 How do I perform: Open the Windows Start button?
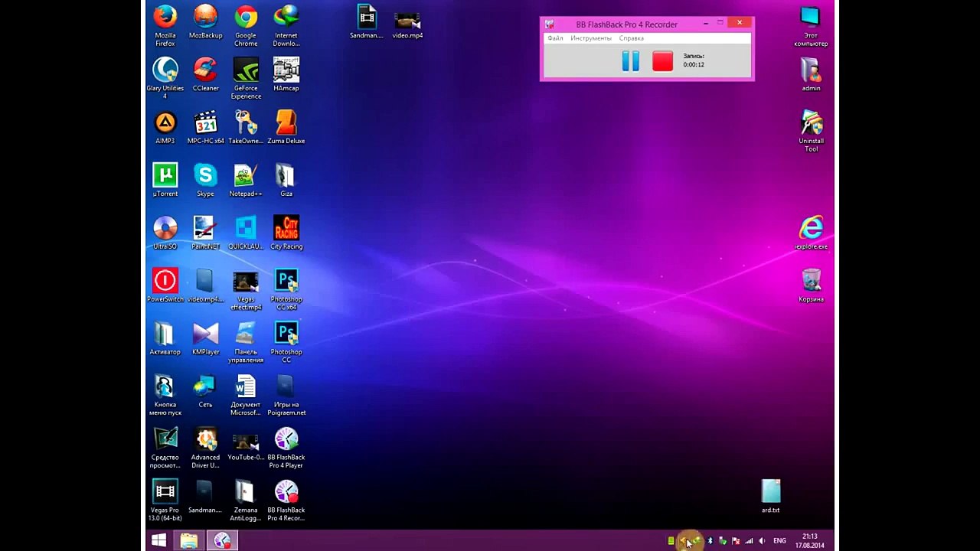pyautogui.click(x=159, y=540)
